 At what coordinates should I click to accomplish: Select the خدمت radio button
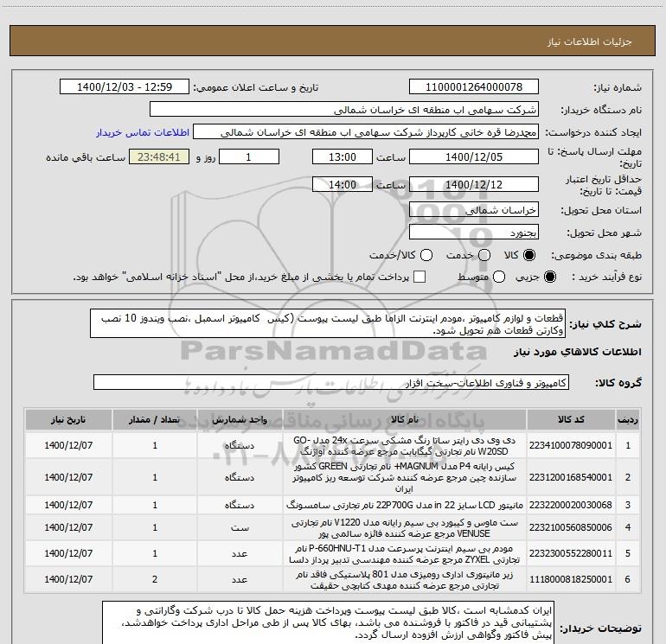click(484, 255)
